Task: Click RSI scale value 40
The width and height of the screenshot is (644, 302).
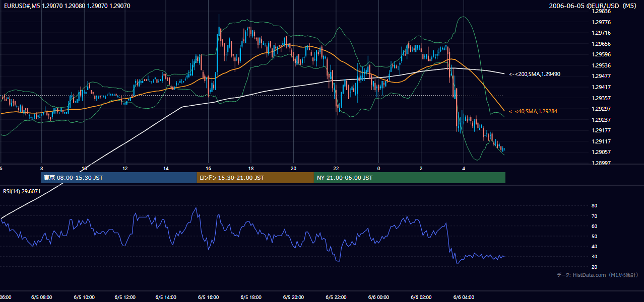Action: (594, 246)
